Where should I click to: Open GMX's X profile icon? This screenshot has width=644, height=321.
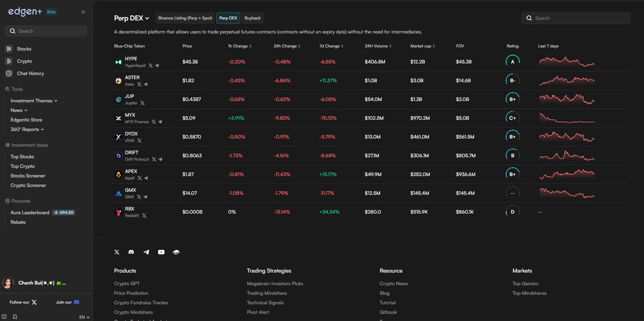(x=139, y=197)
